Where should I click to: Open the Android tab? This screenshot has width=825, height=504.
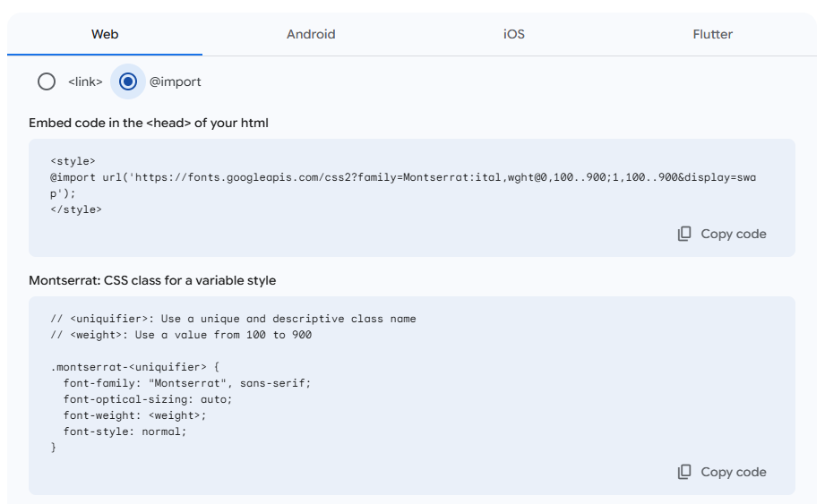(x=311, y=34)
